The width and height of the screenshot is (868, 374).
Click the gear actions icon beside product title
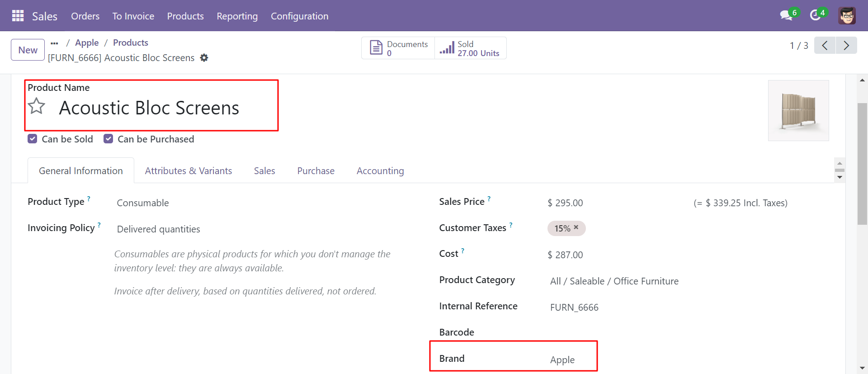[x=204, y=58]
